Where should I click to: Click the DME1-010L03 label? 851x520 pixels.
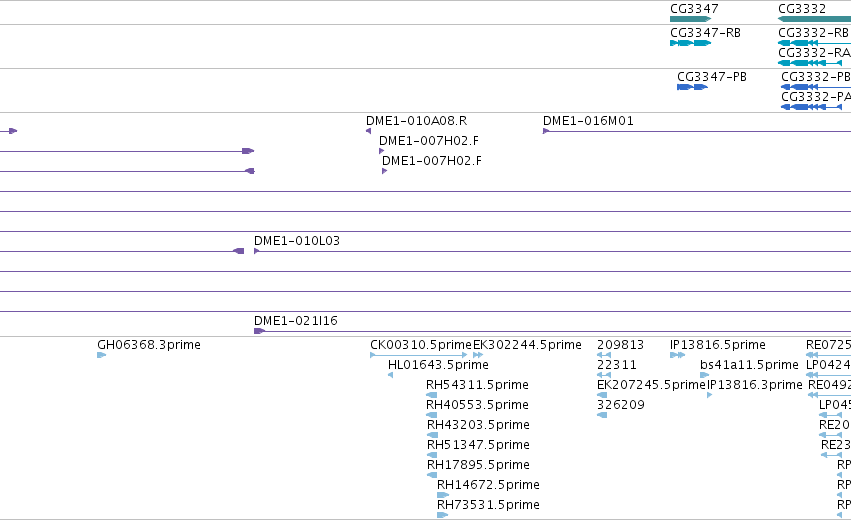point(297,240)
